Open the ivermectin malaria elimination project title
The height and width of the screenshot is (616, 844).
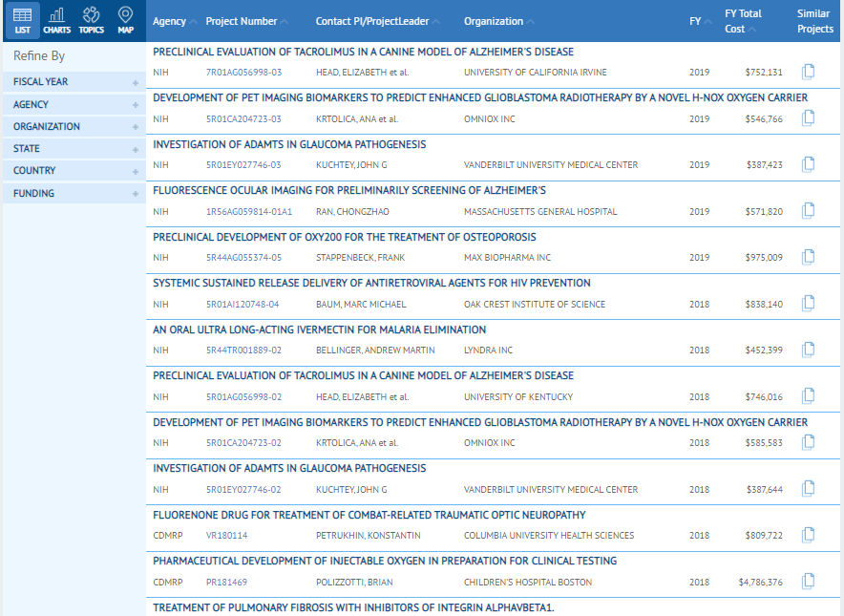tap(319, 329)
